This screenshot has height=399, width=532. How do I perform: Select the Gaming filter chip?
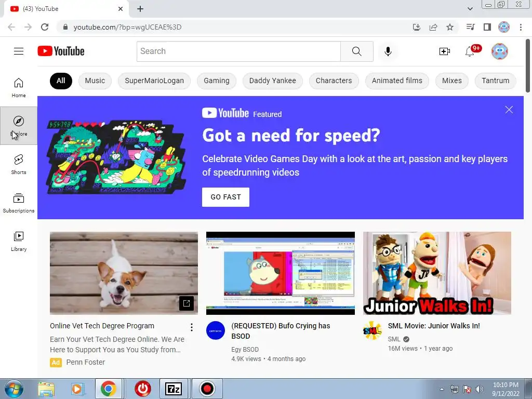click(217, 81)
